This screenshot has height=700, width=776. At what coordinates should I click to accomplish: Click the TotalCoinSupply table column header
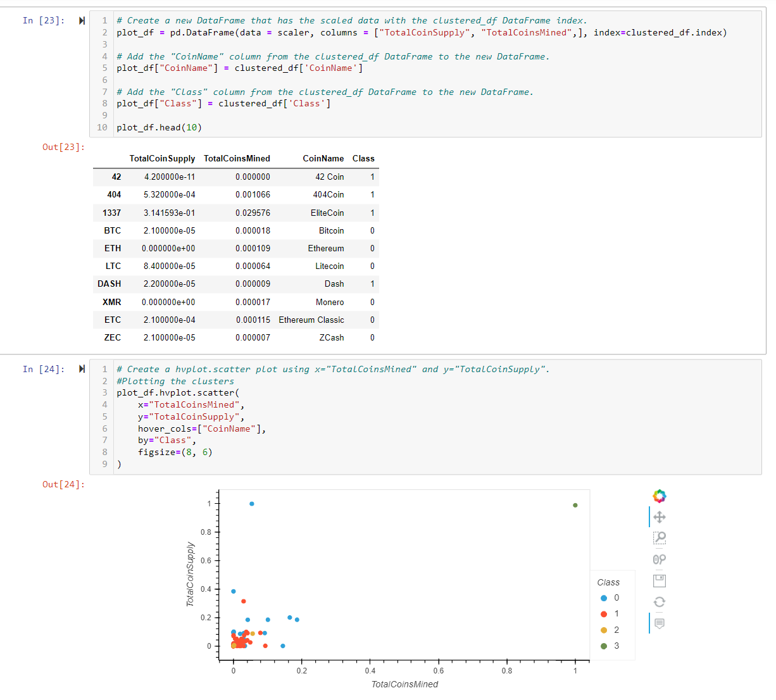pyautogui.click(x=162, y=159)
